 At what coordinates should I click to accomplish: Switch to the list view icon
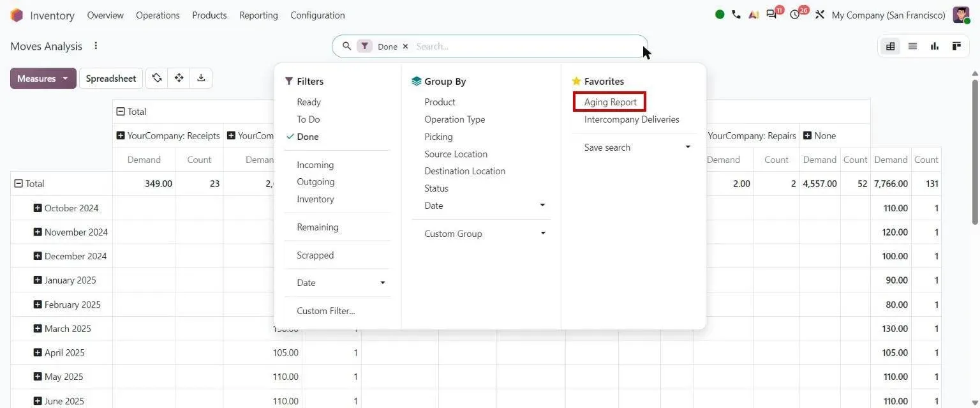tap(912, 46)
